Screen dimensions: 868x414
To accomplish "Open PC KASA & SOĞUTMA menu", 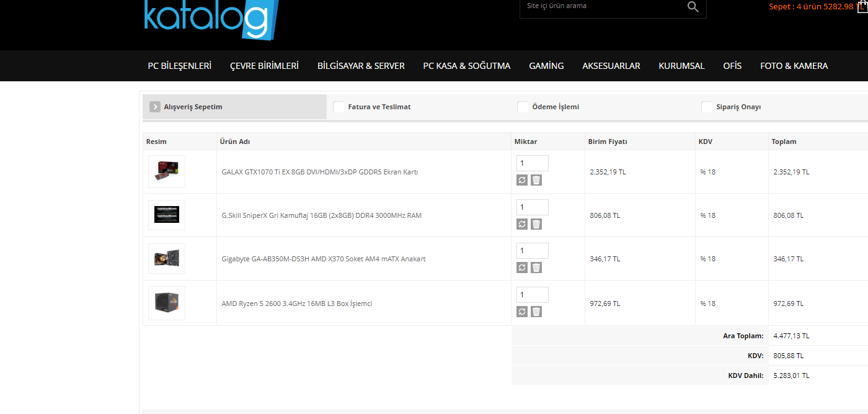I will pos(467,66).
